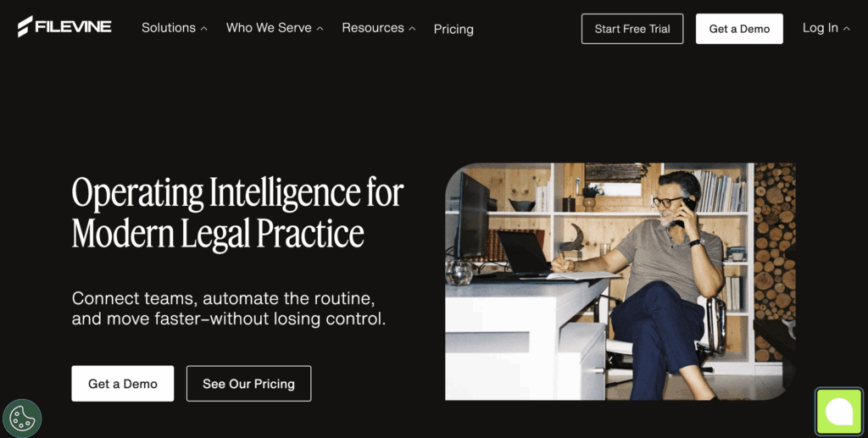Click the Log In text
Screen dimensions: 868x438
(x=820, y=28)
